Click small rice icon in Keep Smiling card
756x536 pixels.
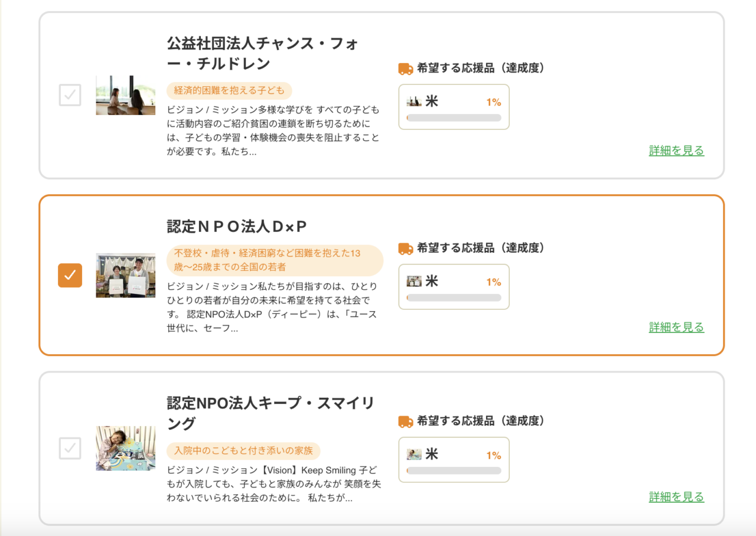(414, 454)
